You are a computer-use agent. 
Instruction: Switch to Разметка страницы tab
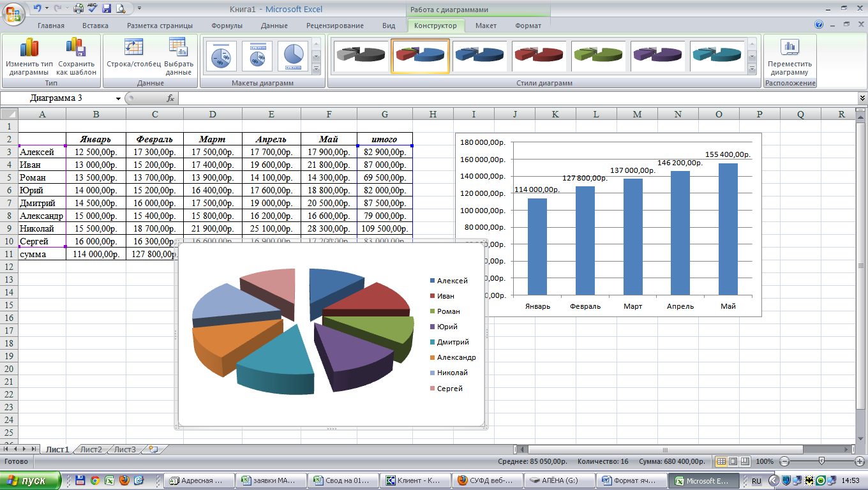(x=160, y=26)
